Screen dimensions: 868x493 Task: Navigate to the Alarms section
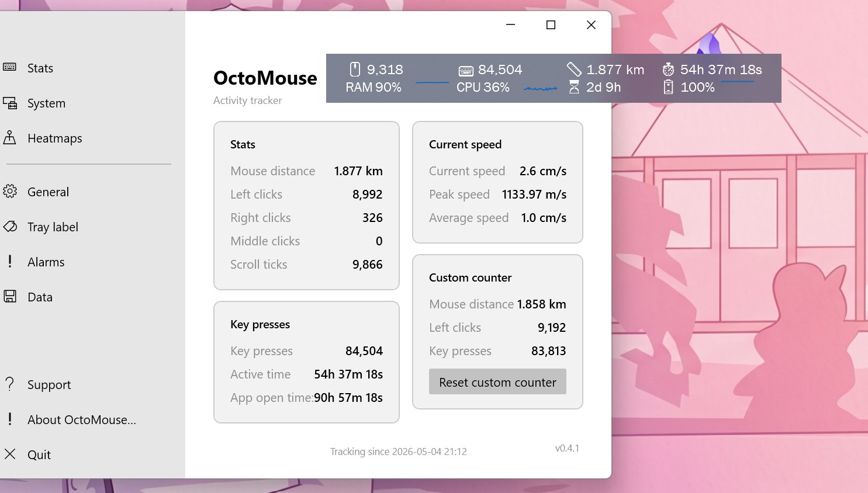coord(46,262)
